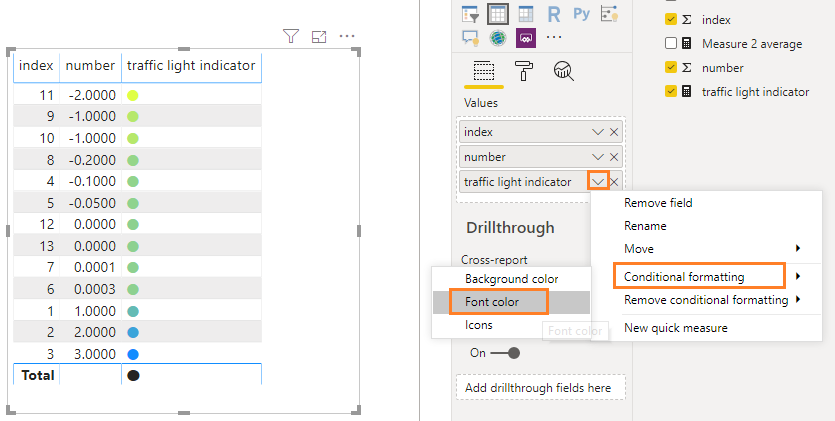Image resolution: width=835 pixels, height=421 pixels.
Task: Select the Q&A visual icon
Action: click(471, 38)
